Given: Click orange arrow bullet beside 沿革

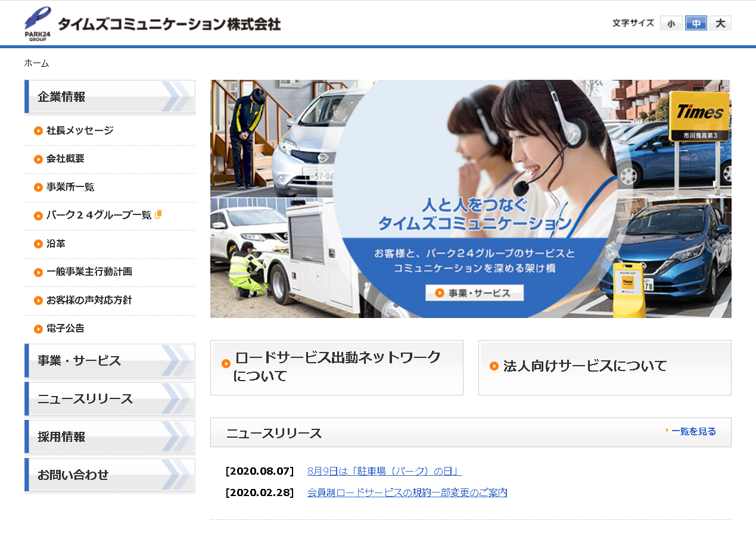Looking at the screenshot, I should (38, 244).
